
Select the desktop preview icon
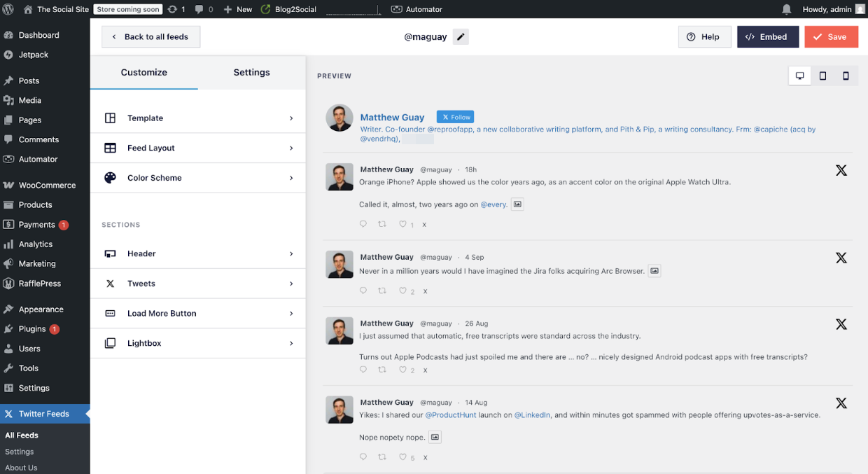pos(799,75)
